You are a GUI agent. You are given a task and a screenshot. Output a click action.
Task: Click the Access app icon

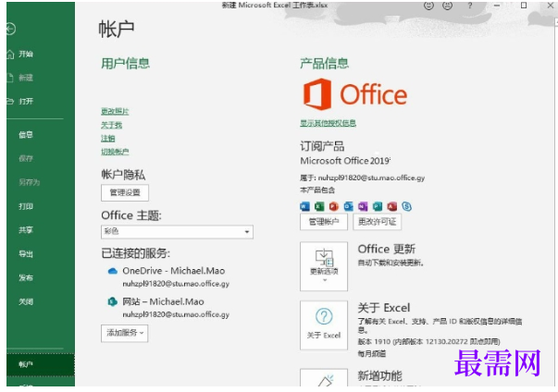point(391,206)
